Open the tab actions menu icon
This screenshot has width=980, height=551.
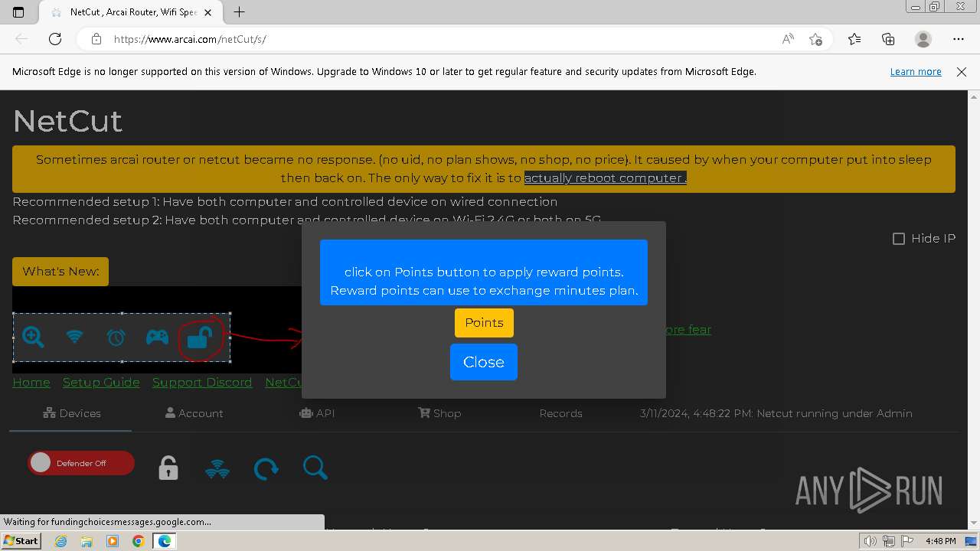(18, 12)
